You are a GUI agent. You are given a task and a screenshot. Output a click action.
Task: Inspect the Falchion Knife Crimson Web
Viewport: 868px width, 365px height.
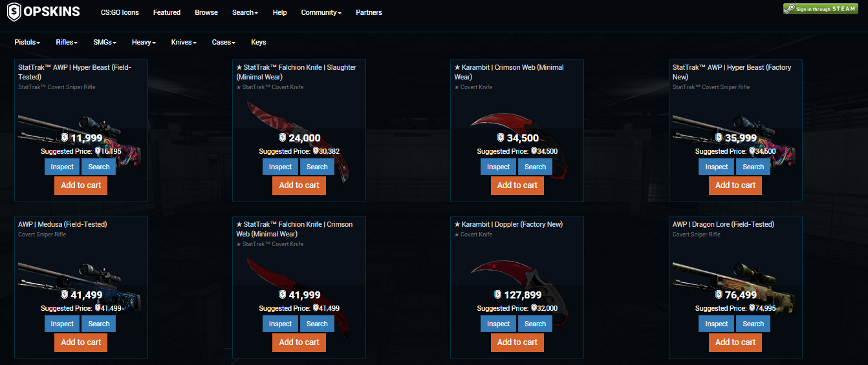point(280,324)
